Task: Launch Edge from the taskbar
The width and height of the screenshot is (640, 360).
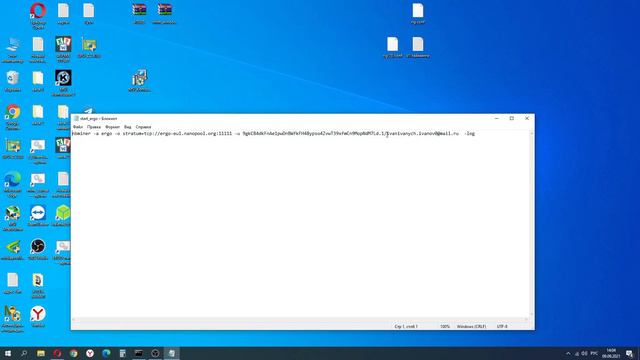Action: [106, 353]
